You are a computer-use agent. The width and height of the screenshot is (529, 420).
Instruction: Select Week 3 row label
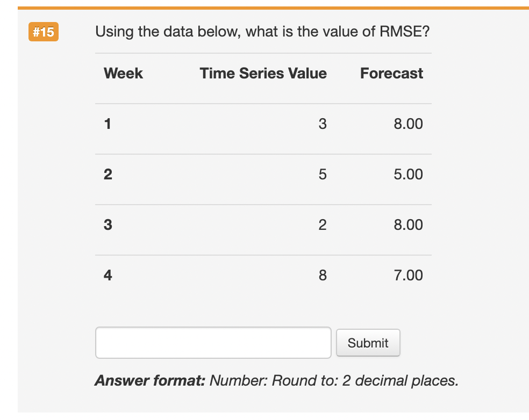[x=108, y=225]
